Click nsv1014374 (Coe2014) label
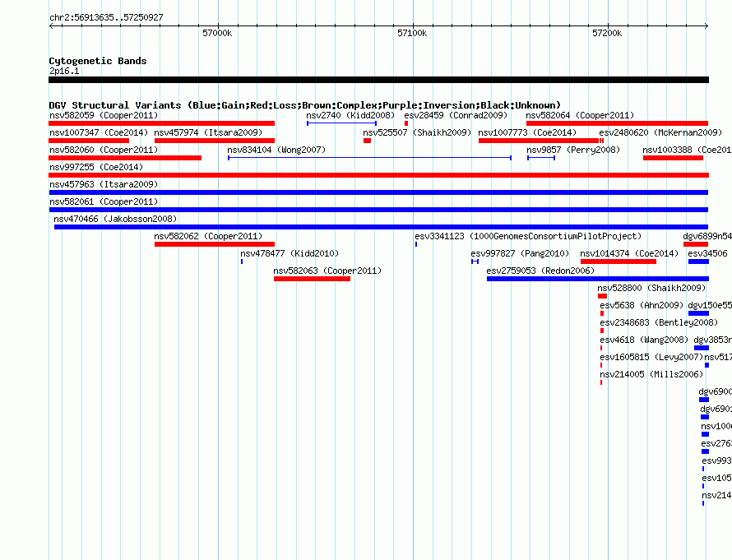 [629, 253]
